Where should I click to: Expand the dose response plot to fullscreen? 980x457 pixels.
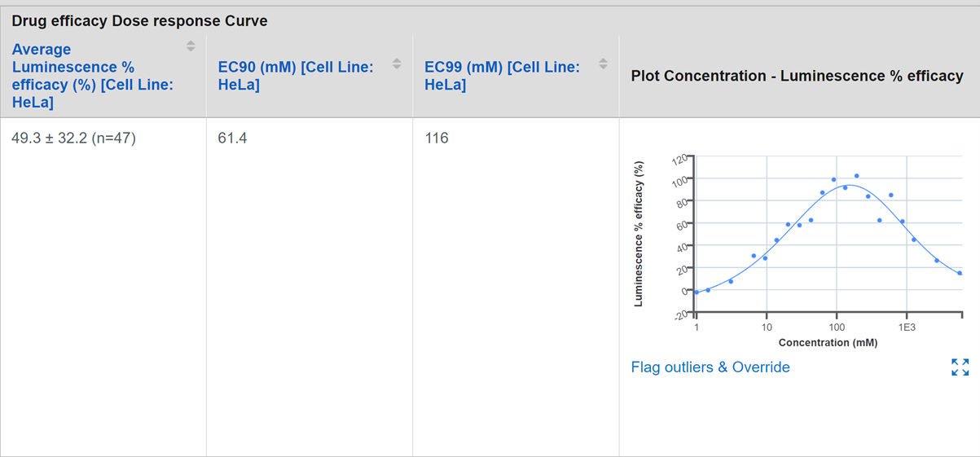[x=960, y=367]
